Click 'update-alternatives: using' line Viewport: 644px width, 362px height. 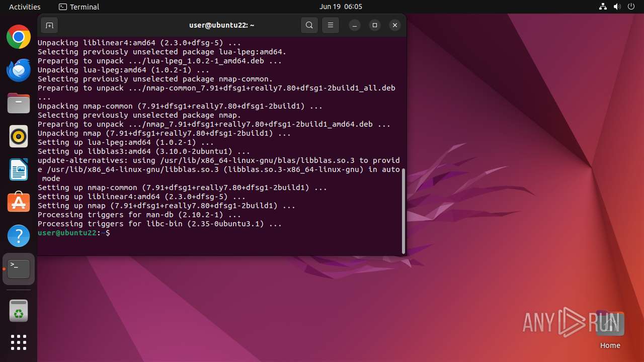[x=219, y=169]
